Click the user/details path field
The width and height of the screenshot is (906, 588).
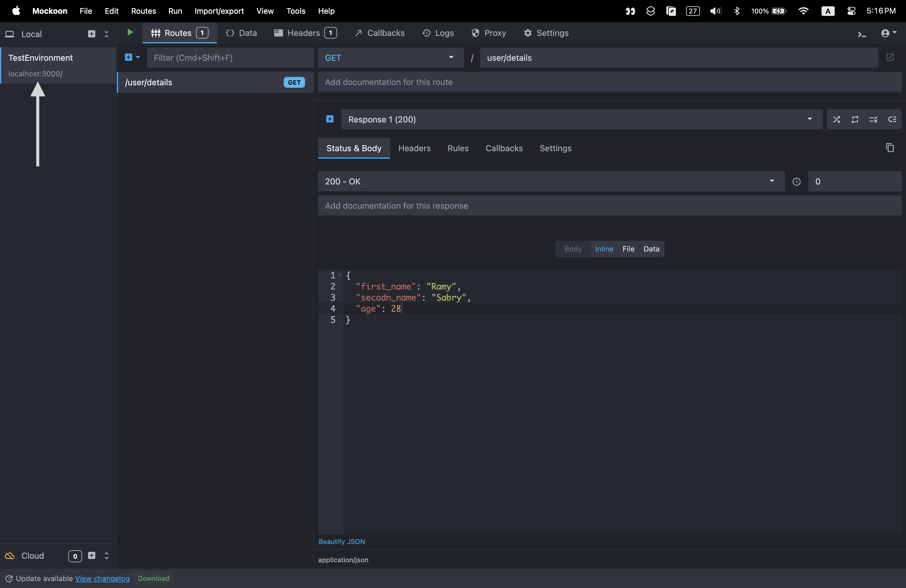679,58
